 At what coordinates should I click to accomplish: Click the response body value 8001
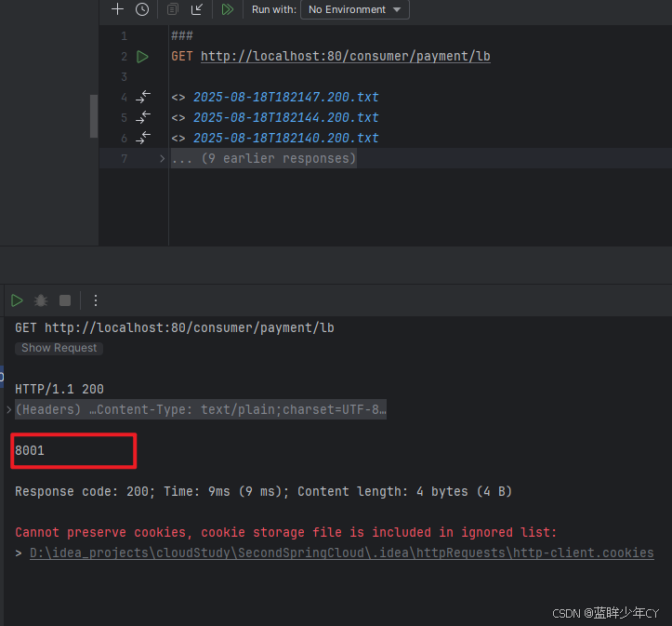click(x=30, y=450)
